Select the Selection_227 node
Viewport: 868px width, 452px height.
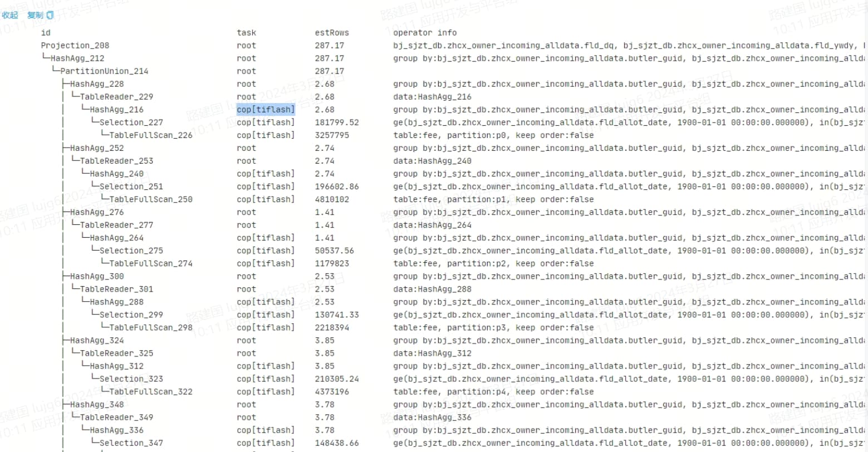(x=131, y=122)
